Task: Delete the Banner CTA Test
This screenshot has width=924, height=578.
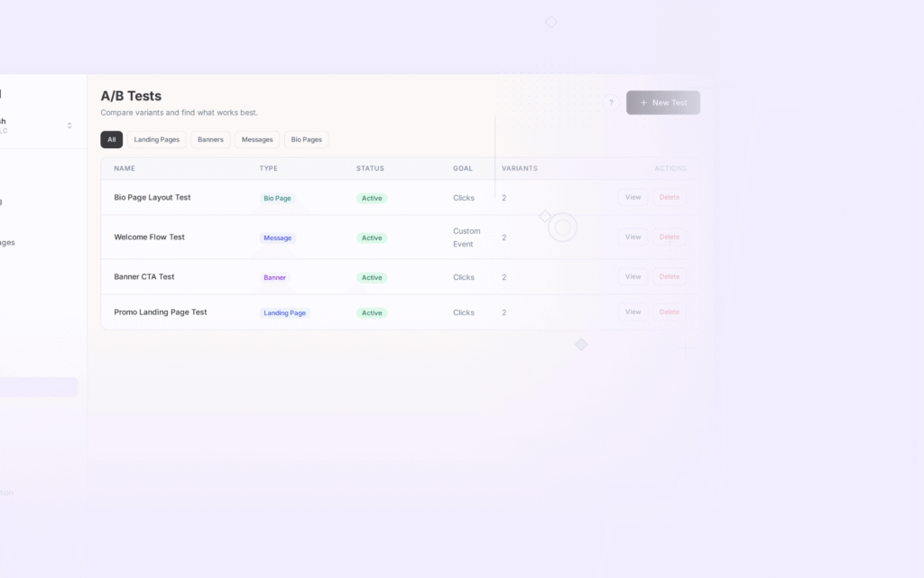Action: tap(670, 276)
